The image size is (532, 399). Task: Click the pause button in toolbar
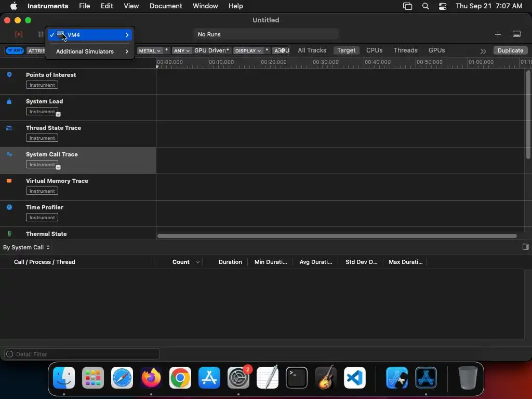[41, 34]
